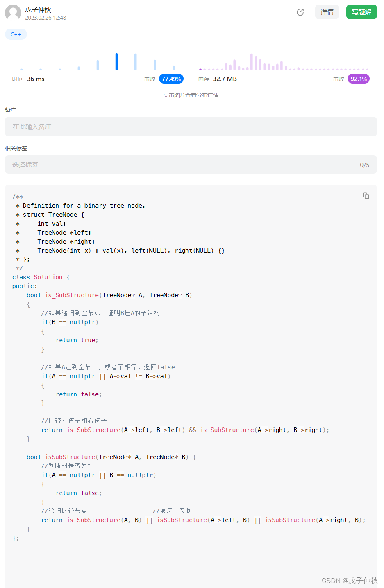Click the tallest blue runtime distribution bar
Viewport: 384px width, 588px height.
(x=117, y=61)
